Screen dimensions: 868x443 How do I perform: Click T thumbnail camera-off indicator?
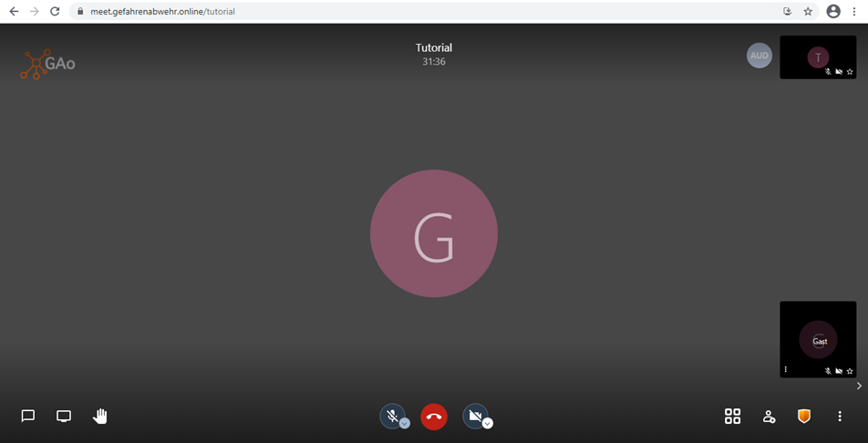[839, 71]
